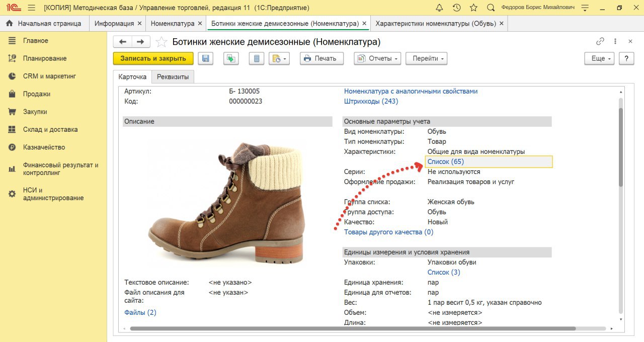
Task: Close Ботинки женские демисезонные tab
Action: [364, 24]
